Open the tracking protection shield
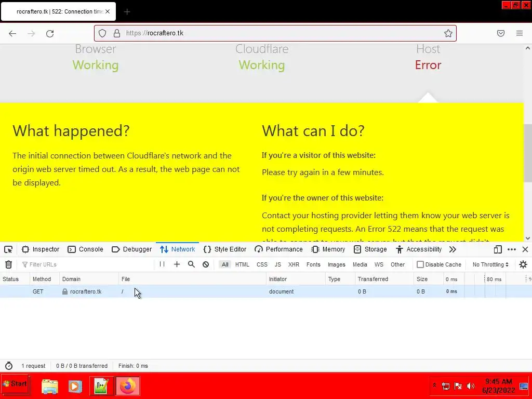Screen dimensions: 532x399 [x=102, y=33]
